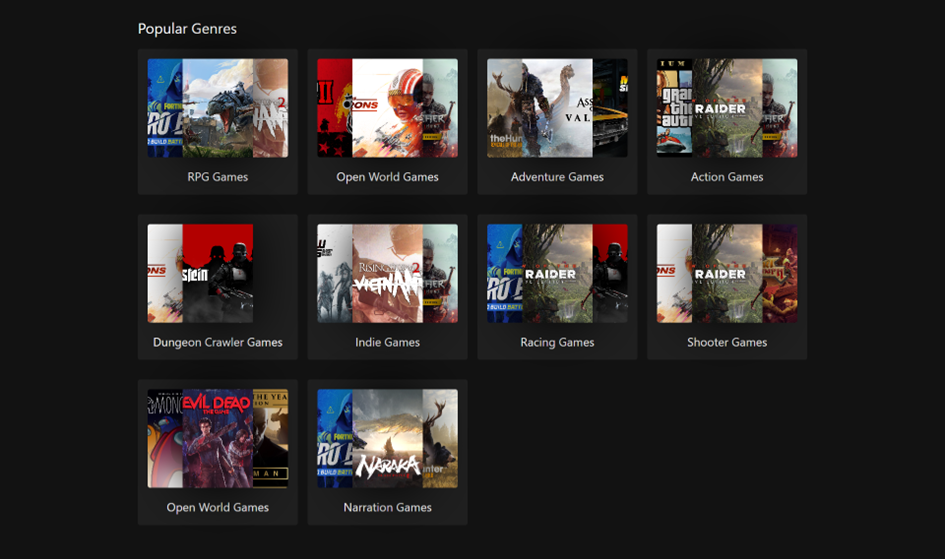
Task: Open the Racing Games genre card
Action: [x=557, y=287]
